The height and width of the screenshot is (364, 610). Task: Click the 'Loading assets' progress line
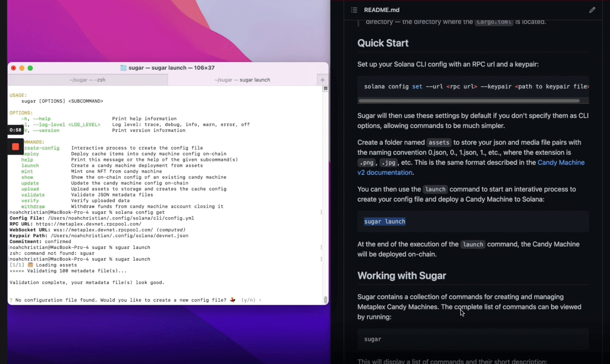tap(43, 265)
